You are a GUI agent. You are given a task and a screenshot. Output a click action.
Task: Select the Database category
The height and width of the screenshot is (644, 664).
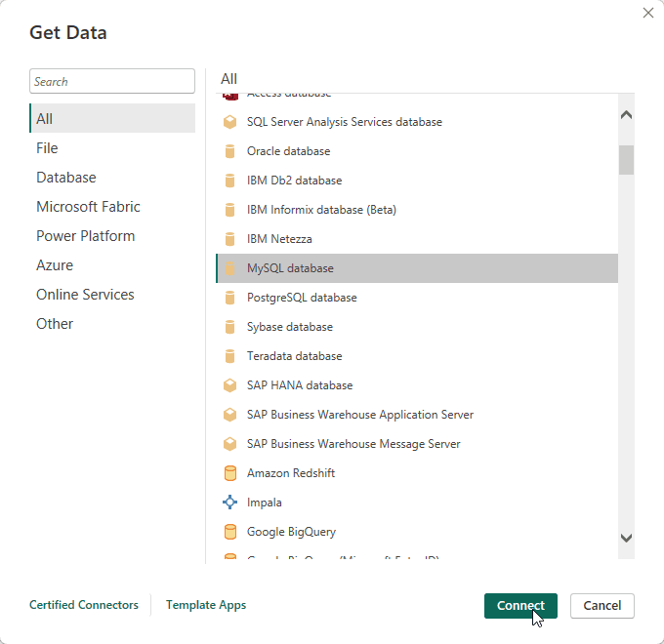[112, 178]
